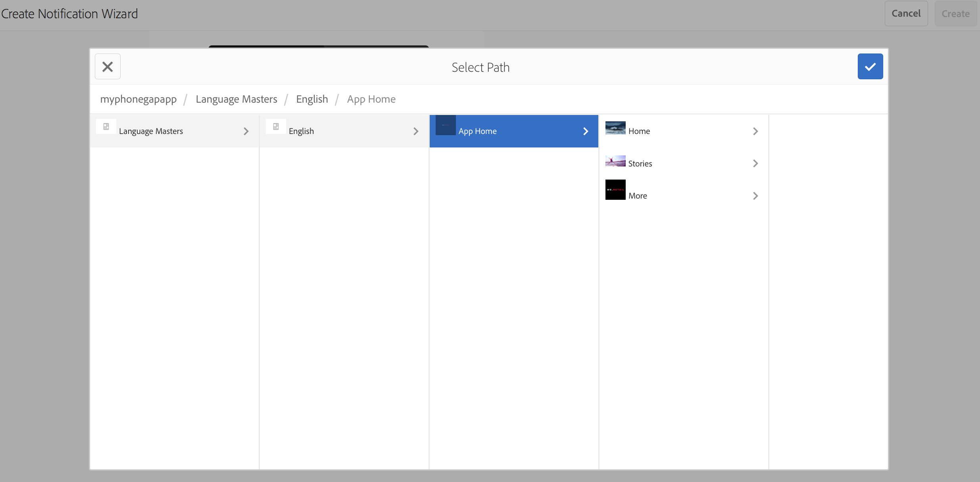The image size is (980, 482).
Task: Click the English page icon
Action: pyautogui.click(x=276, y=126)
